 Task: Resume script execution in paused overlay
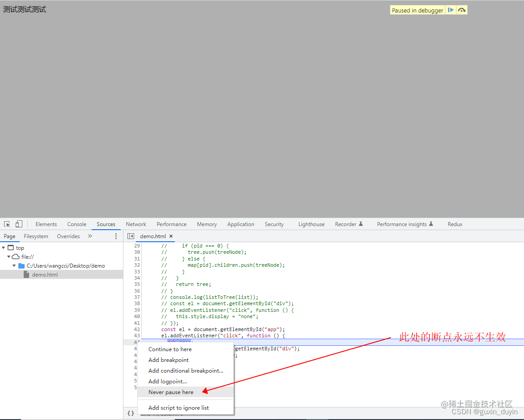coord(451,10)
